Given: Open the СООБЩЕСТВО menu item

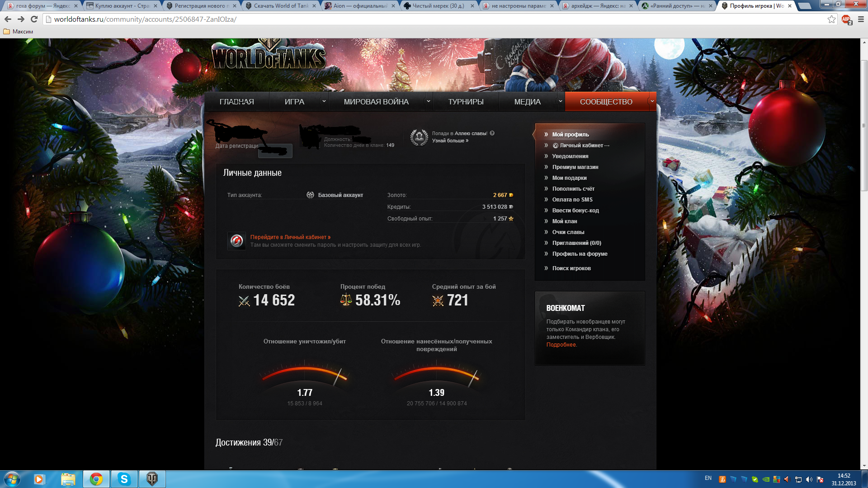Looking at the screenshot, I should [x=606, y=102].
